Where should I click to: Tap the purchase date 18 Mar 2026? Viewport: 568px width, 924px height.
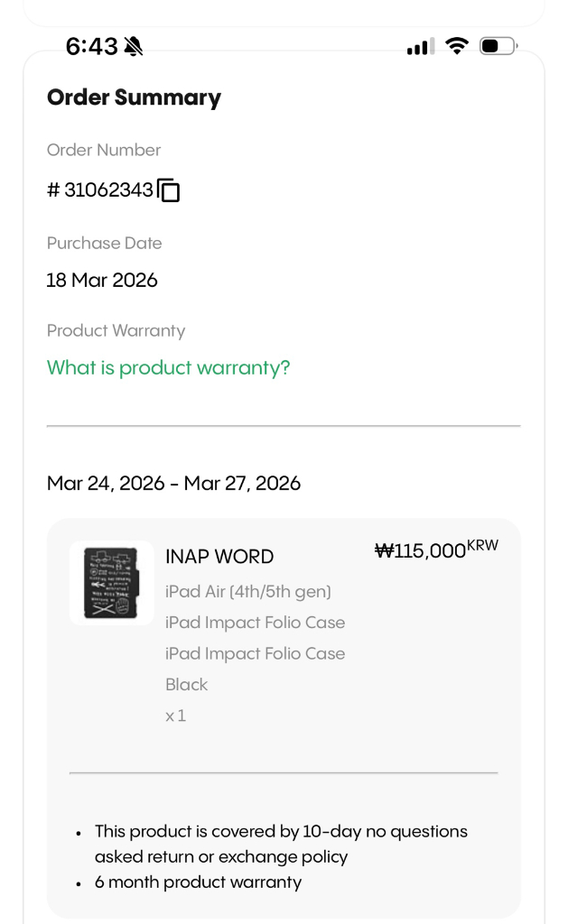[102, 280]
